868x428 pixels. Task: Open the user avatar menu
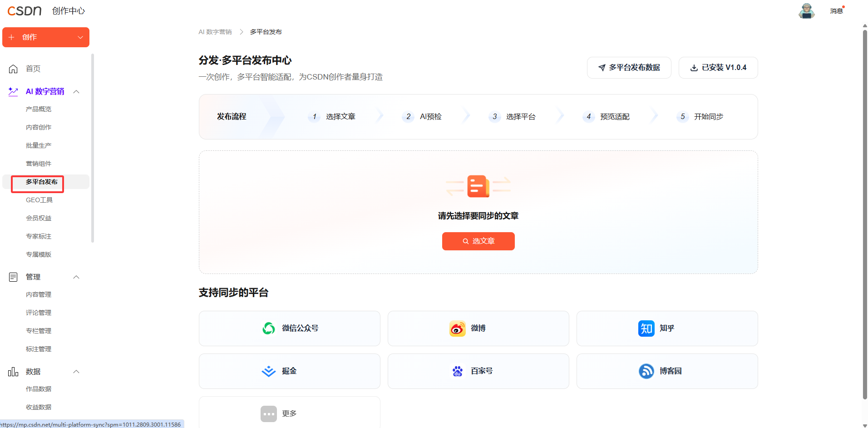[807, 10]
